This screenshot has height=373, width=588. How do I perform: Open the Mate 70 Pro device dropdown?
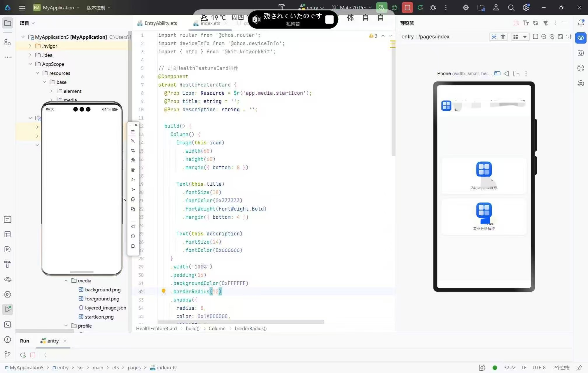(353, 8)
